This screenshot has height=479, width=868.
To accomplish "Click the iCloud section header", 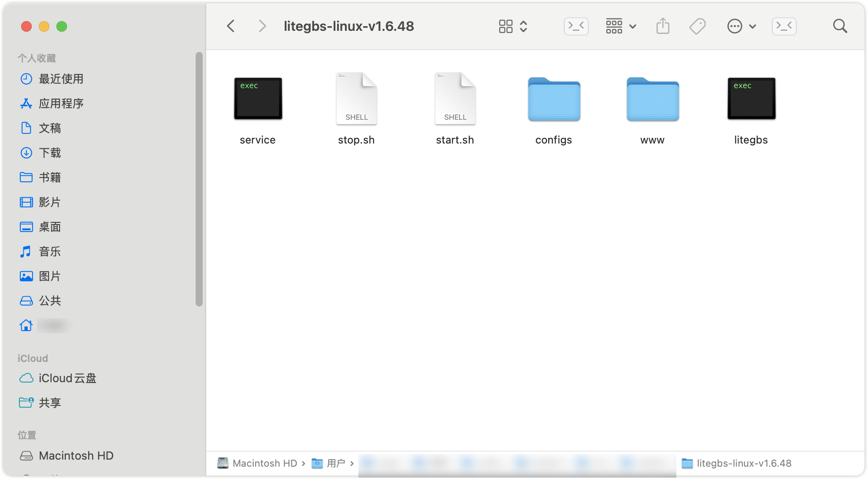I will (33, 358).
